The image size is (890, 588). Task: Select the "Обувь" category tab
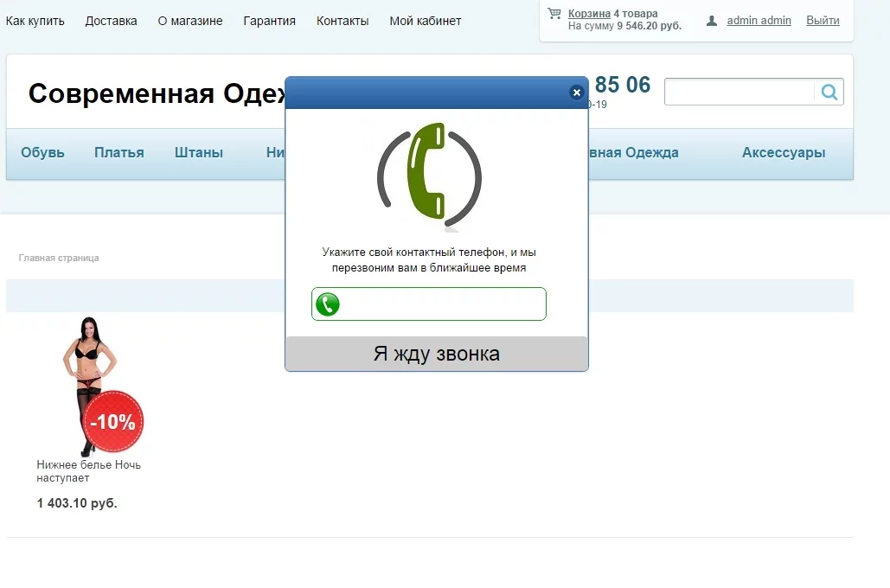[43, 153]
